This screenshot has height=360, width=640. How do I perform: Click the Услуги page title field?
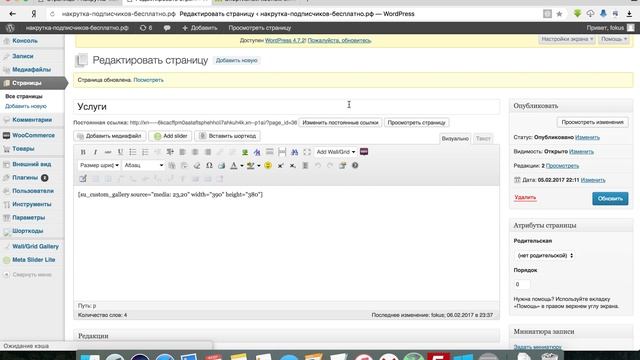287,107
